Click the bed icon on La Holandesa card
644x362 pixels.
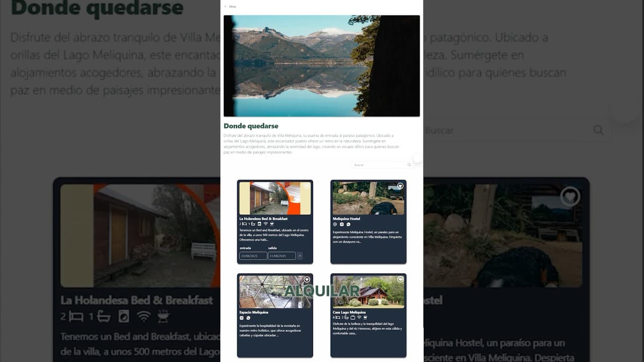pyautogui.click(x=245, y=224)
